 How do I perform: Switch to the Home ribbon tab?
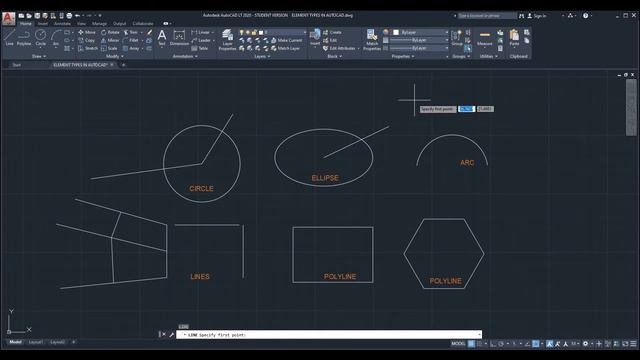click(25, 24)
